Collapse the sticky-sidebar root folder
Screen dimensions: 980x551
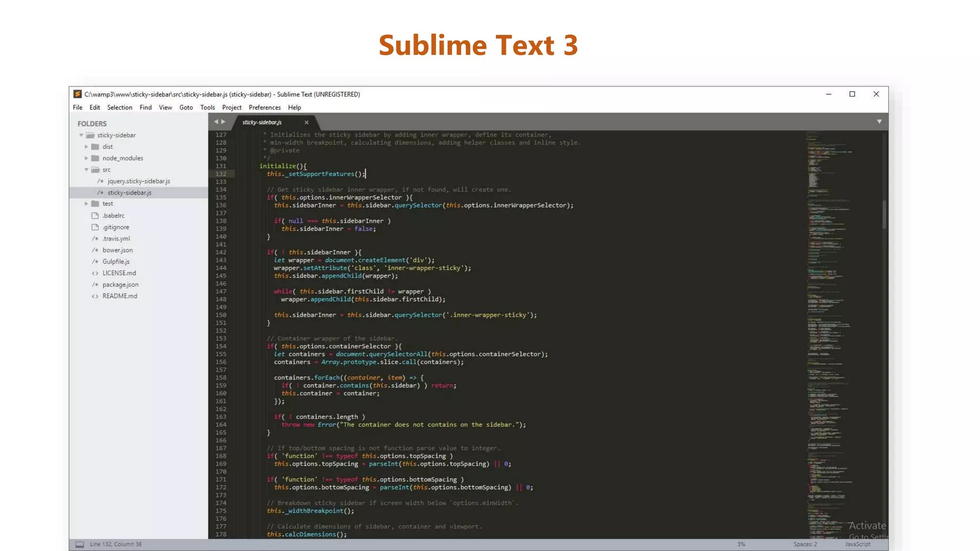(x=81, y=135)
